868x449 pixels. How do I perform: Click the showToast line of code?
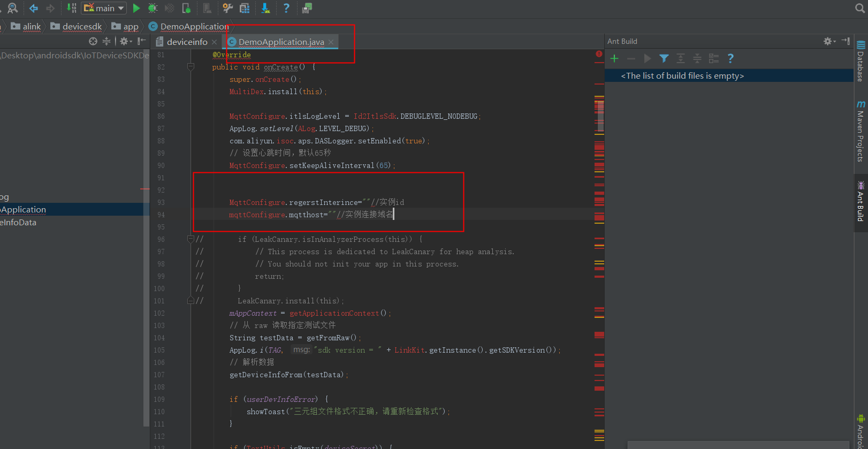(348, 412)
